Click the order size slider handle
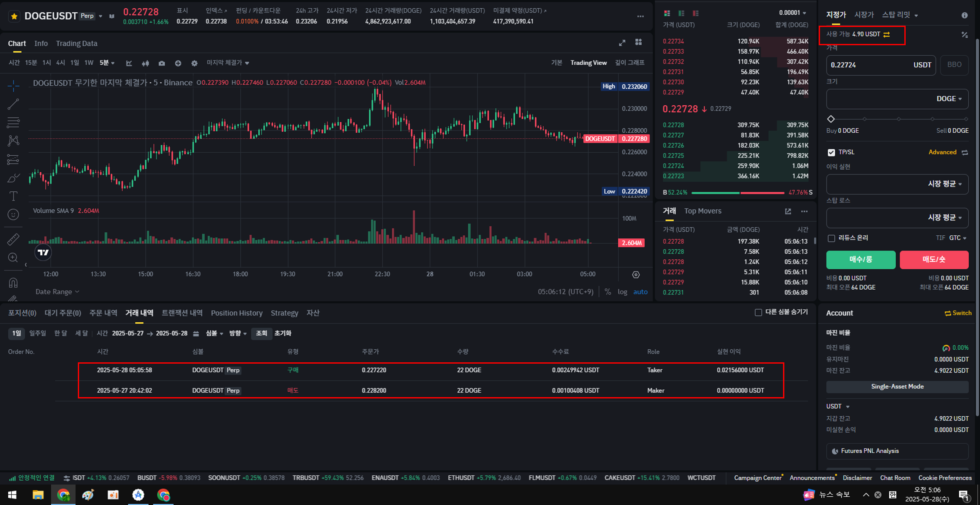Viewport: 980px width, 505px height. pyautogui.click(x=831, y=119)
